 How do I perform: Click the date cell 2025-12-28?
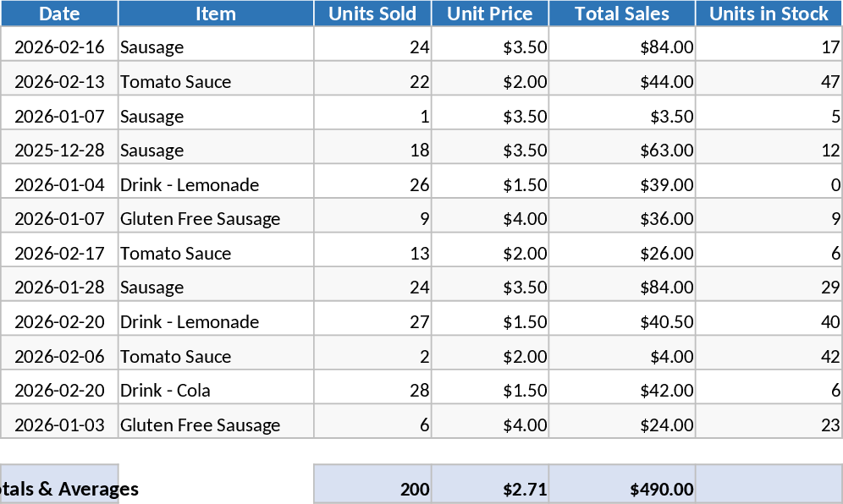(59, 151)
